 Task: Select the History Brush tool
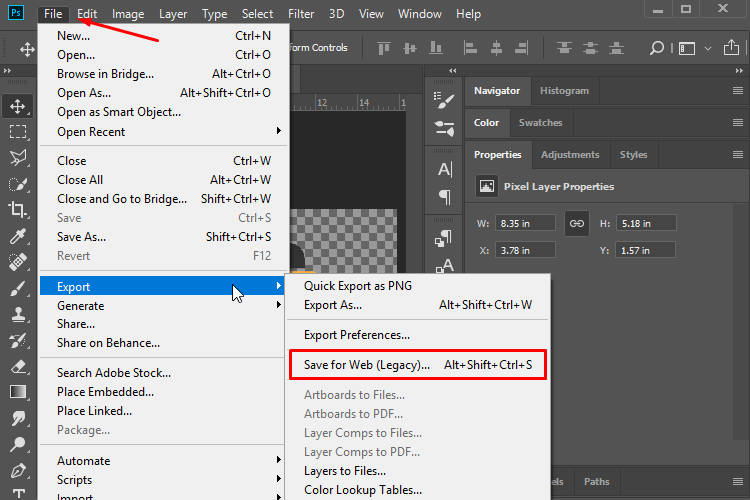click(x=18, y=340)
